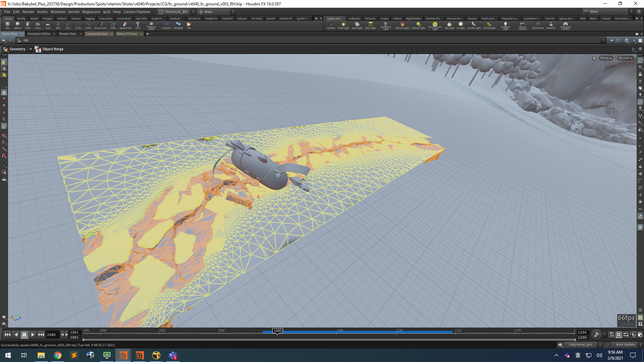The width and height of the screenshot is (644, 362).
Task: Add a new pane tab with plus
Action: point(147,34)
